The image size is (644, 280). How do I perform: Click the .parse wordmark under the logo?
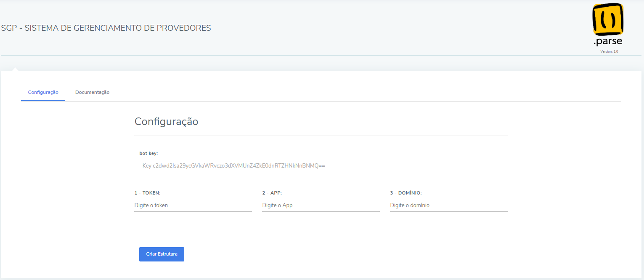point(608,41)
